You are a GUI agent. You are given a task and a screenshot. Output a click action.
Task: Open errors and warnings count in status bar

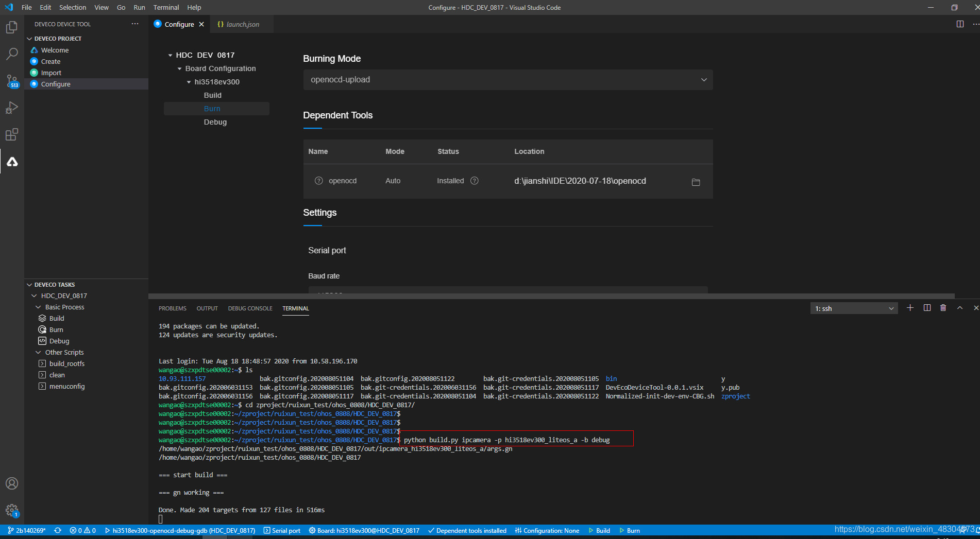83,530
